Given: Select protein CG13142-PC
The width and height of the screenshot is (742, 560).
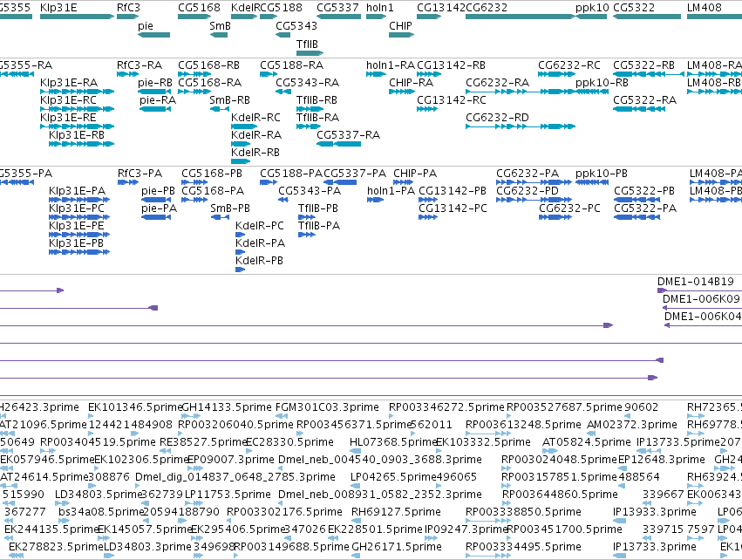Looking at the screenshot, I should tap(428, 217).
